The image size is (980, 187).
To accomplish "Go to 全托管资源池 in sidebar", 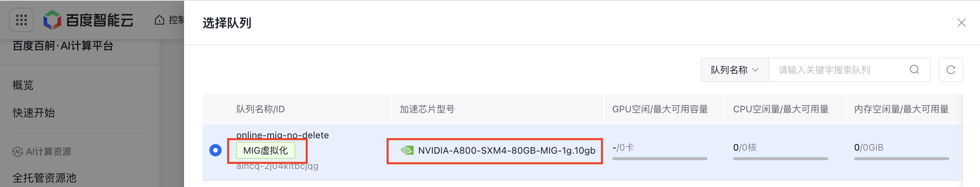I will tap(44, 178).
